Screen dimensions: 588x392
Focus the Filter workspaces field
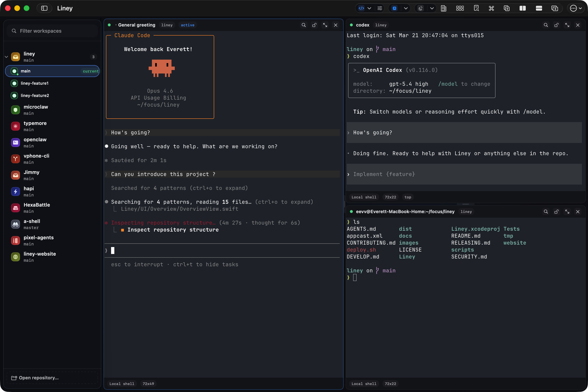tap(52, 31)
